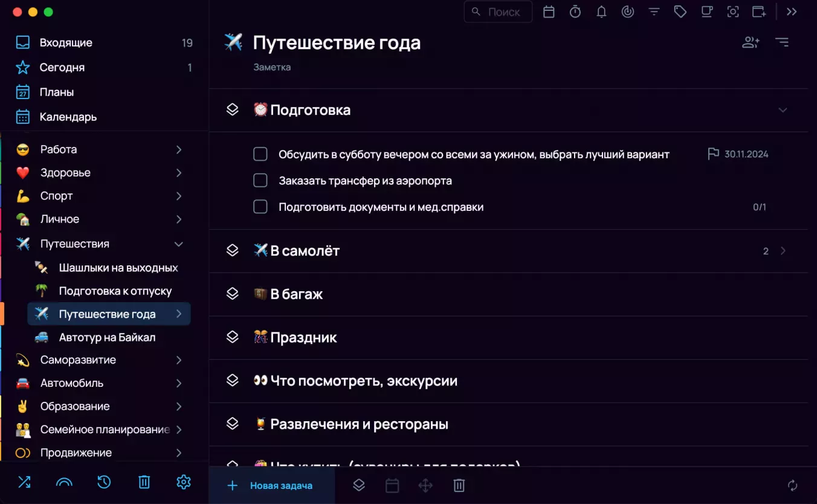Screen dimensions: 817x504
Task: Click the share project add-people icon
Action: tap(751, 42)
